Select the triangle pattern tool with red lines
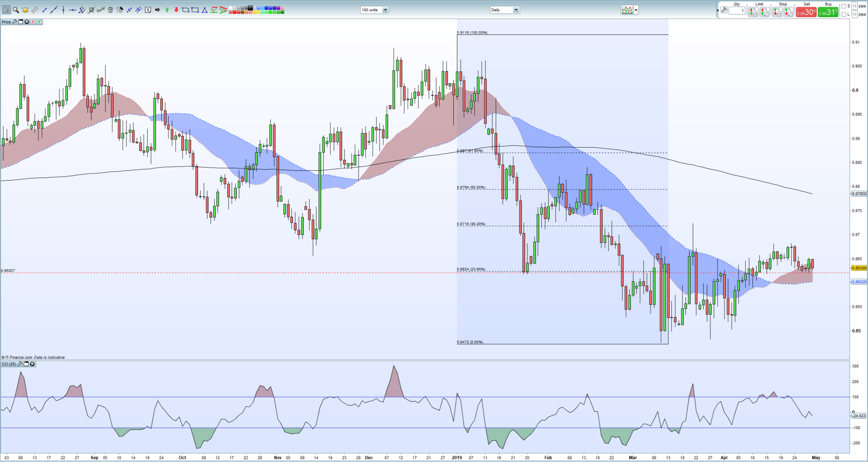868x462 pixels. [223, 10]
